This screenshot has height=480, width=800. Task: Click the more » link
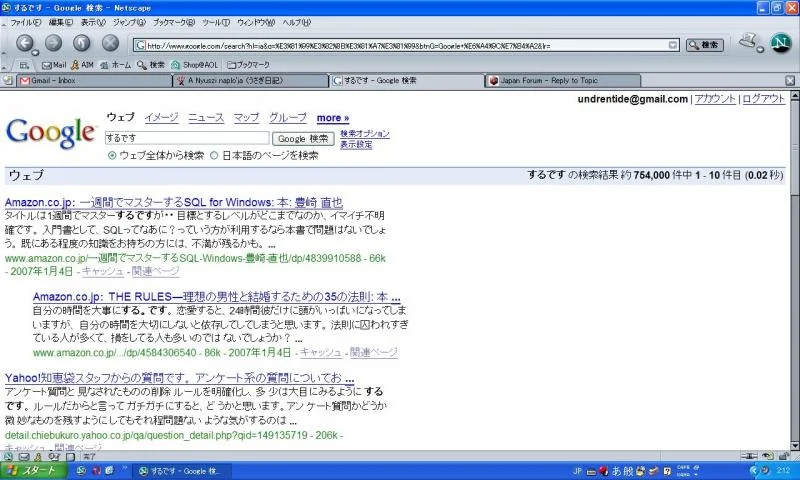coord(333,118)
